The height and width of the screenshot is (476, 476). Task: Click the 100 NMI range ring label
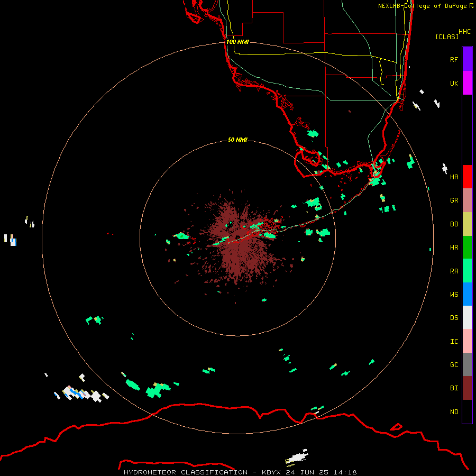click(237, 42)
